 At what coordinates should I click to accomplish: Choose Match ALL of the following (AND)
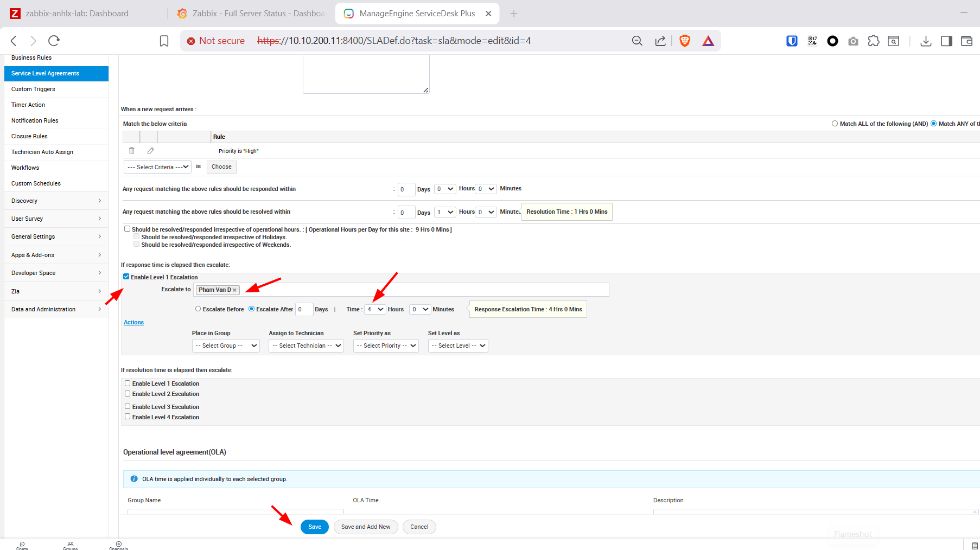pos(835,124)
